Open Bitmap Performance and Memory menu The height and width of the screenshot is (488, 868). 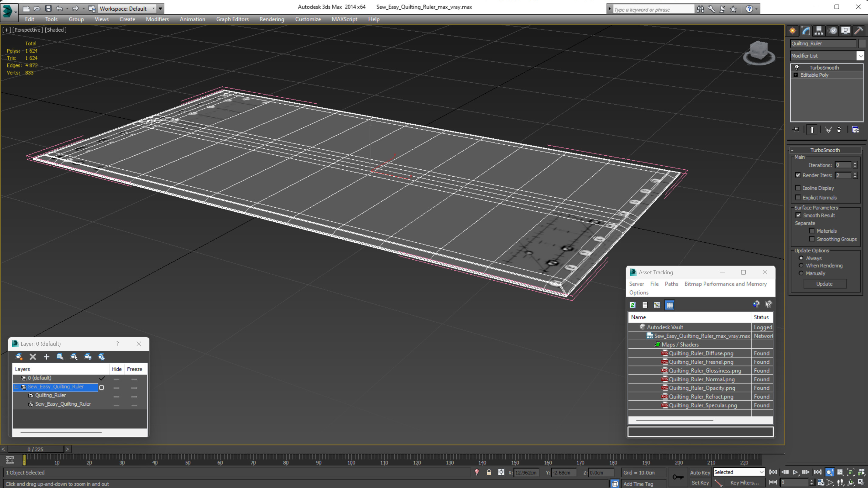click(x=726, y=284)
